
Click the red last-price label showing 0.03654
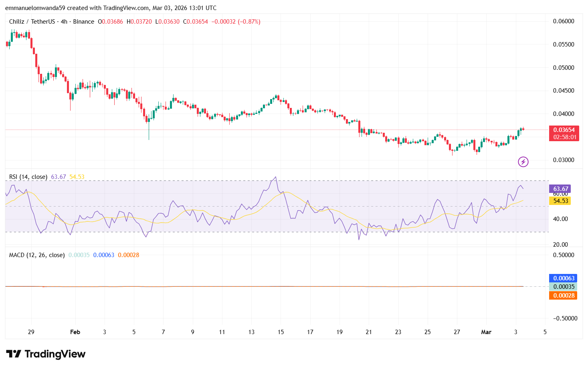click(x=564, y=130)
